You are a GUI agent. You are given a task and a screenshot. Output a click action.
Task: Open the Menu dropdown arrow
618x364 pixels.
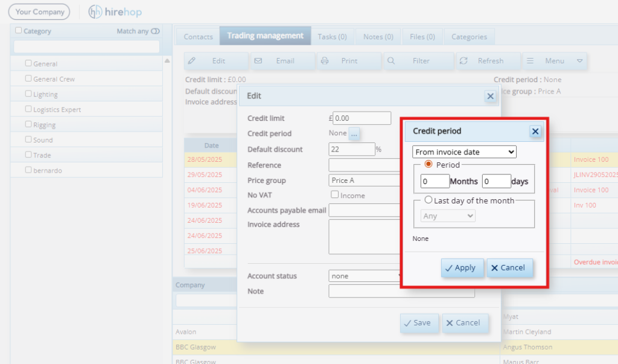tap(580, 61)
